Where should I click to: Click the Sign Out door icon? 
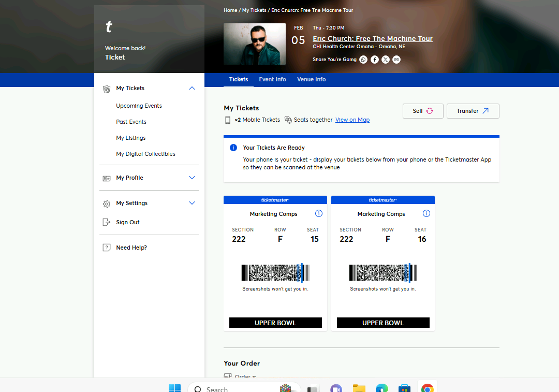click(107, 222)
